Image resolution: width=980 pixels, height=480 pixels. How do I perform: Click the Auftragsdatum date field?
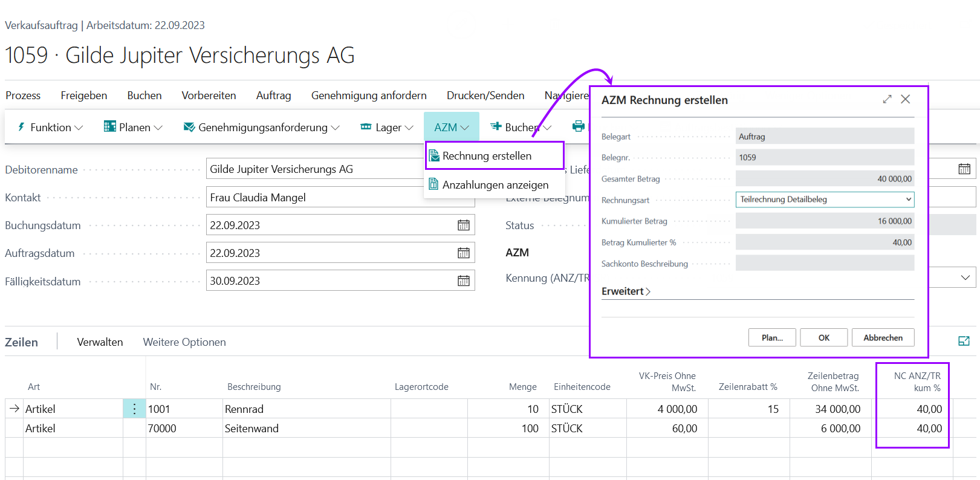pos(340,253)
